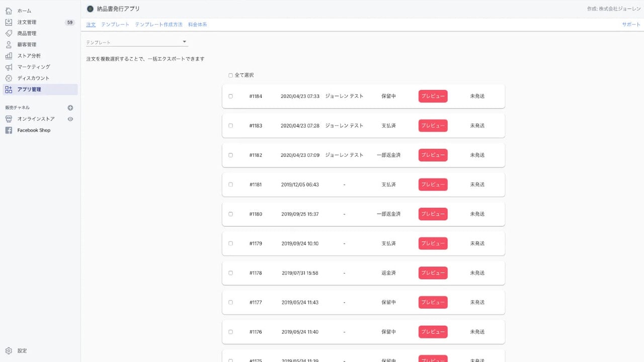
Task: Select checkbox for order #1181
Action: click(x=230, y=185)
